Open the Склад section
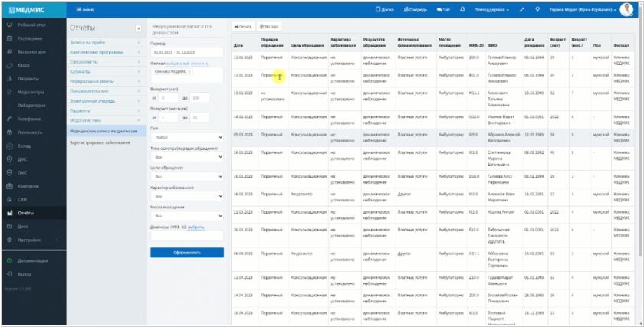The width and height of the screenshot is (644, 327). (24, 146)
